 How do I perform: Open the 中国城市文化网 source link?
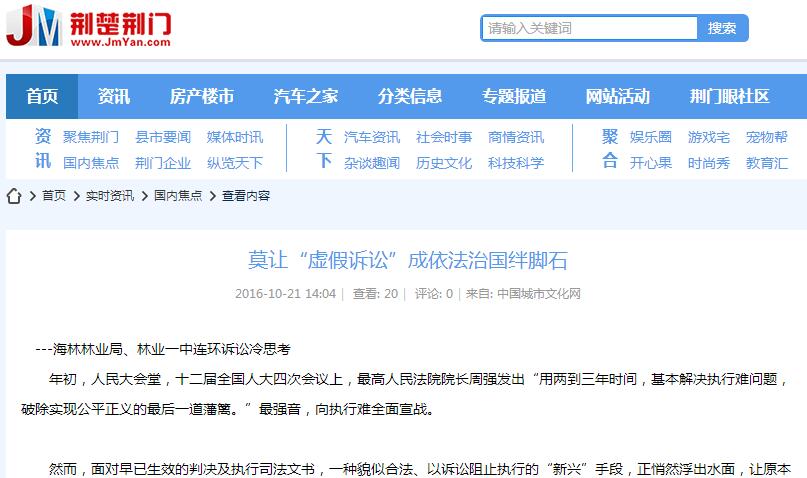click(539, 294)
